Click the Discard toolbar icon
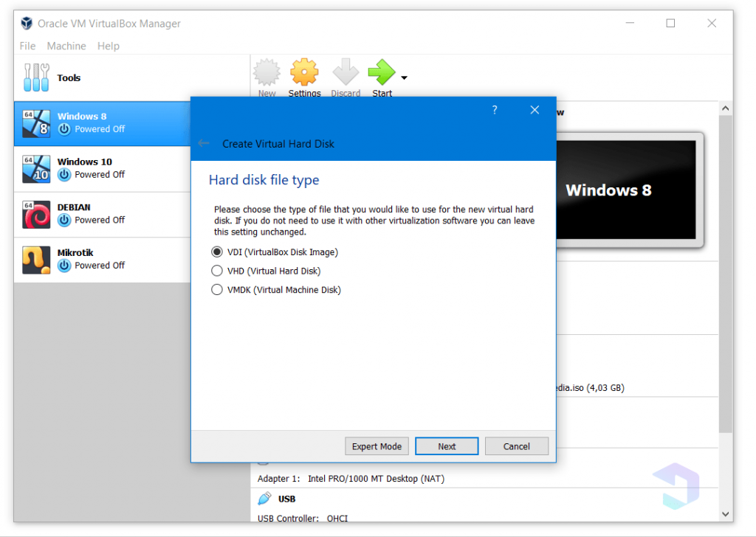The image size is (756, 537). coord(346,74)
